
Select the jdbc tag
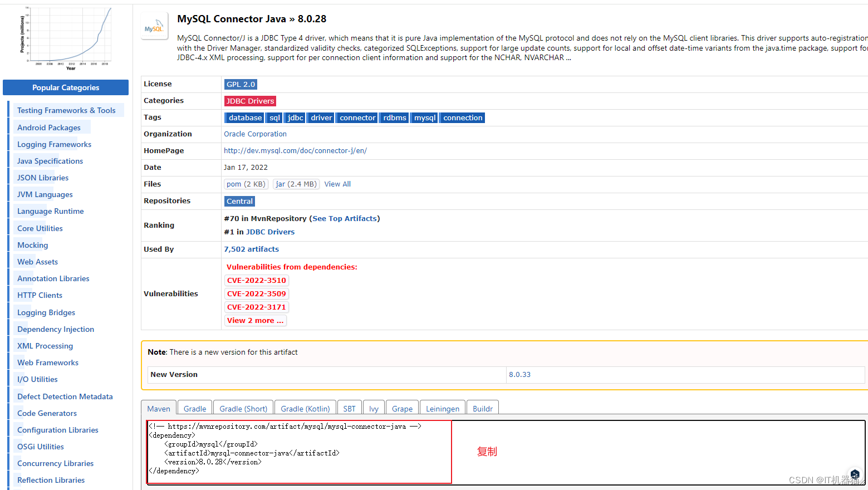[295, 117]
